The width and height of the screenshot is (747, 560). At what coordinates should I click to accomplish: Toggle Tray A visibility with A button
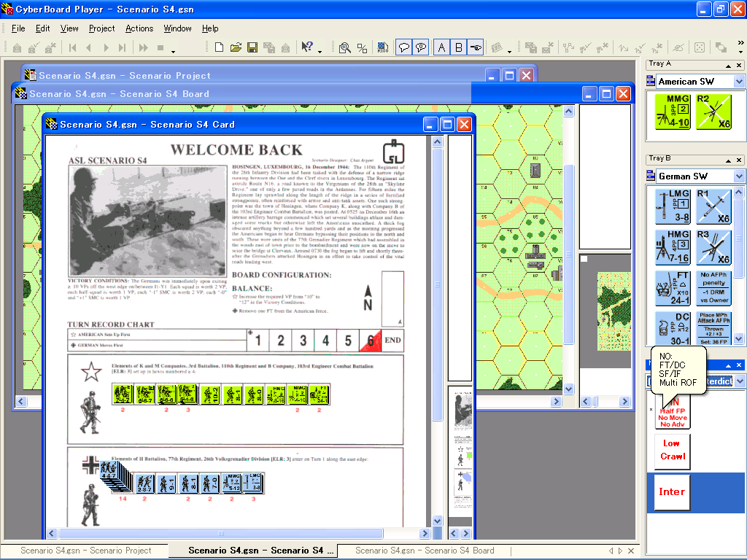(x=441, y=47)
